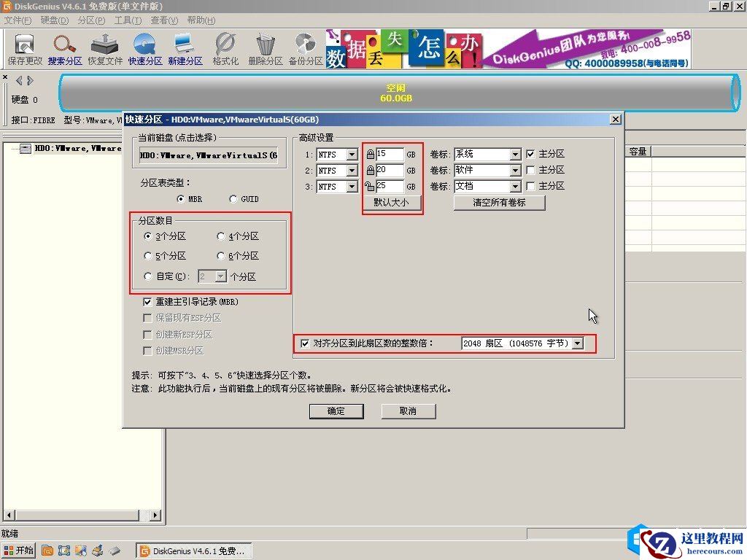747x560 pixels.
Task: Click the 备份分区 (Backup partition) icon
Action: point(306,50)
